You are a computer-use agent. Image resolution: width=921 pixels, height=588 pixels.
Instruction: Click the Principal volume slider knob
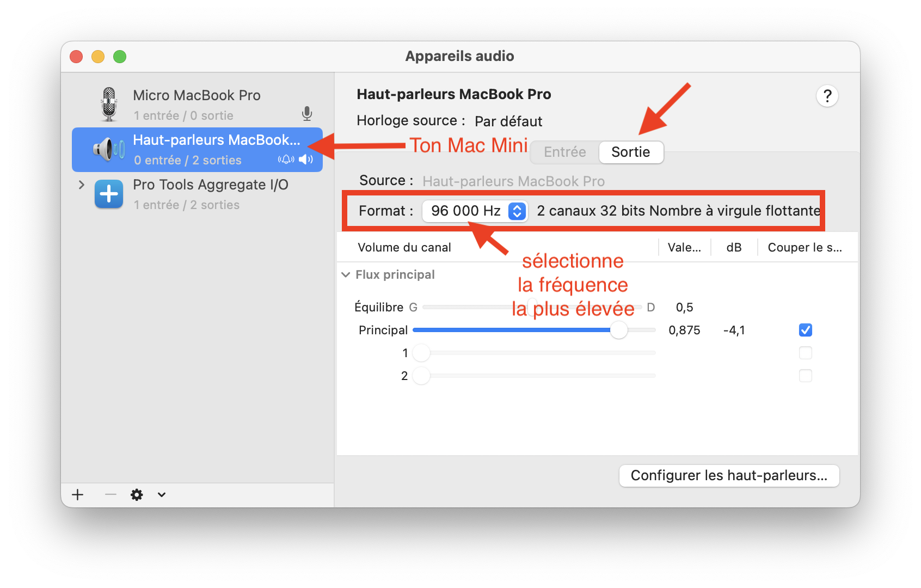618,330
